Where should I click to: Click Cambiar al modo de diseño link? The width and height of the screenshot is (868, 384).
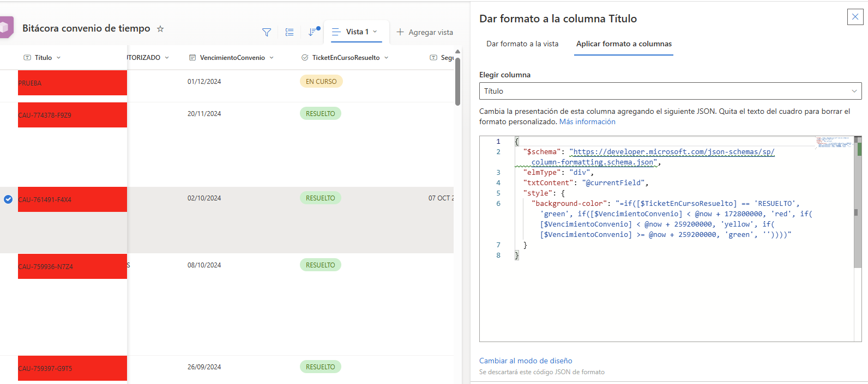[x=526, y=361]
